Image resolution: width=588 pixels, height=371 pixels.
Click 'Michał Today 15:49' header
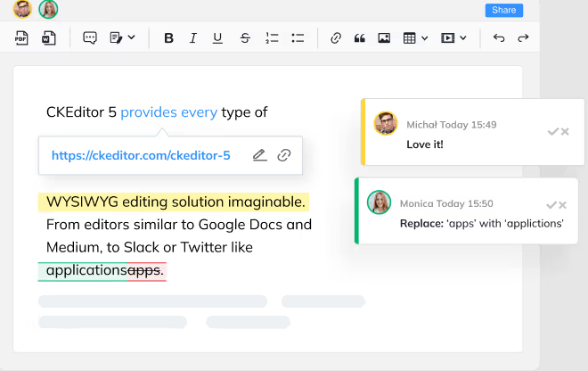coord(452,125)
